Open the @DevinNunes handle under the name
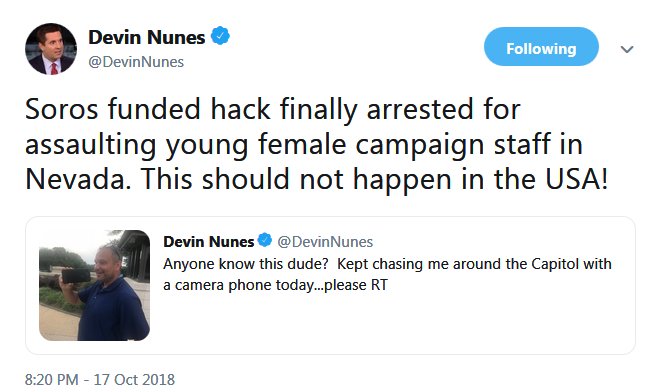 (x=136, y=62)
